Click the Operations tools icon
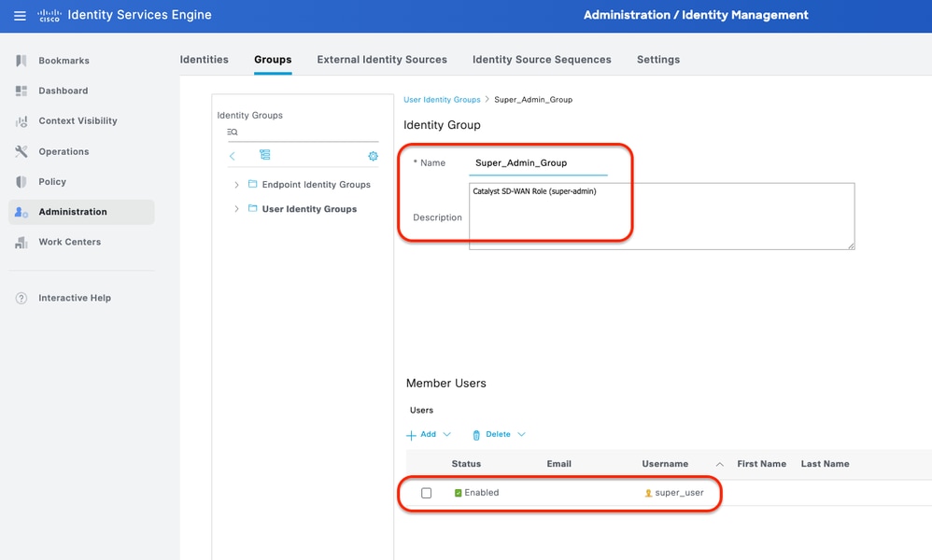 21,151
